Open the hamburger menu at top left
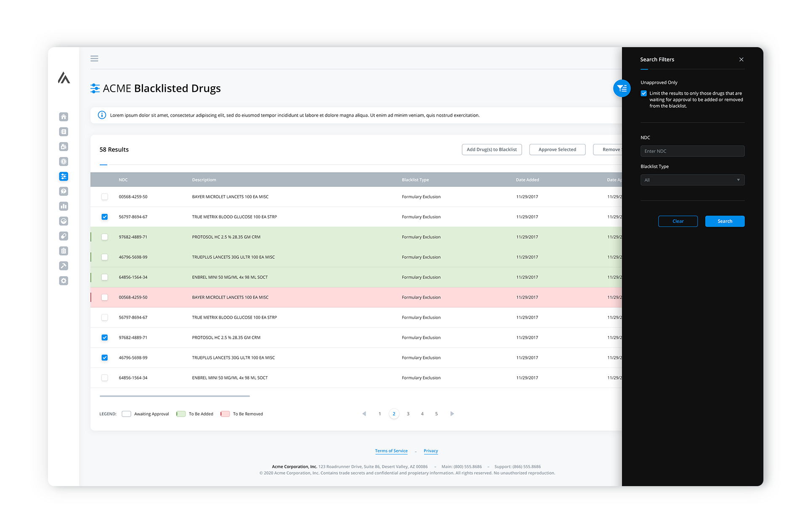 coord(94,59)
